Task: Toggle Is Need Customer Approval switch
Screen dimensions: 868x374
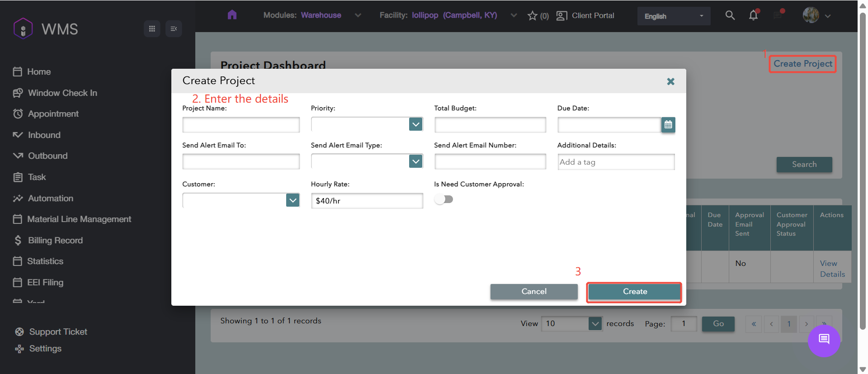Action: pos(443,199)
